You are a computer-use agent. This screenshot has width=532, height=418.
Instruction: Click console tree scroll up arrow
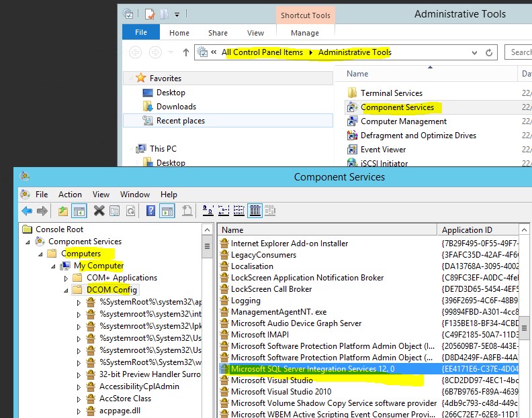tap(208, 230)
